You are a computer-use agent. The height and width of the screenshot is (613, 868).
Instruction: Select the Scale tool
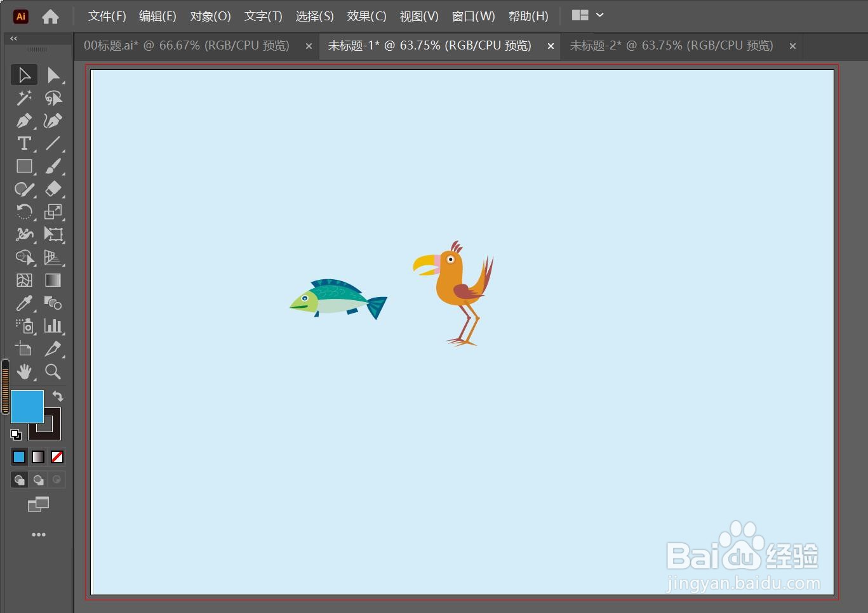53,212
